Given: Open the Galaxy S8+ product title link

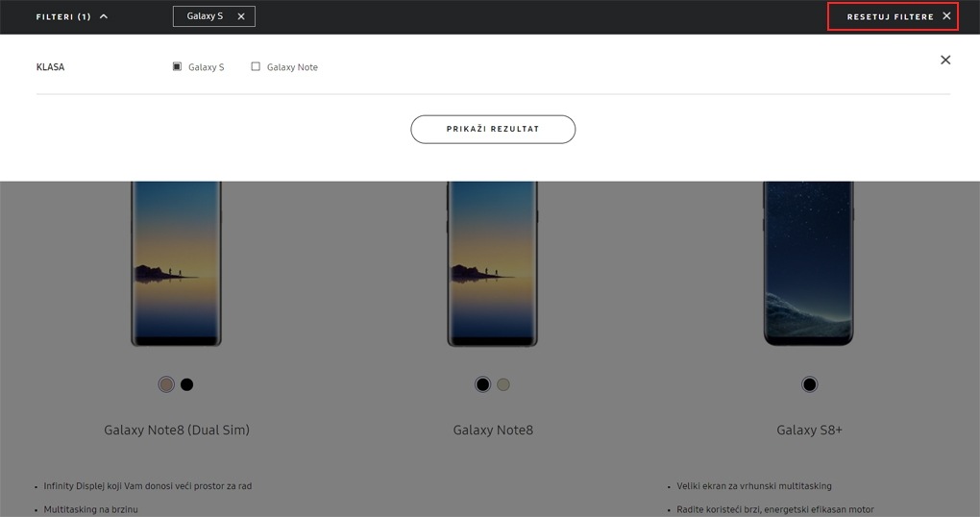Looking at the screenshot, I should click(x=809, y=431).
